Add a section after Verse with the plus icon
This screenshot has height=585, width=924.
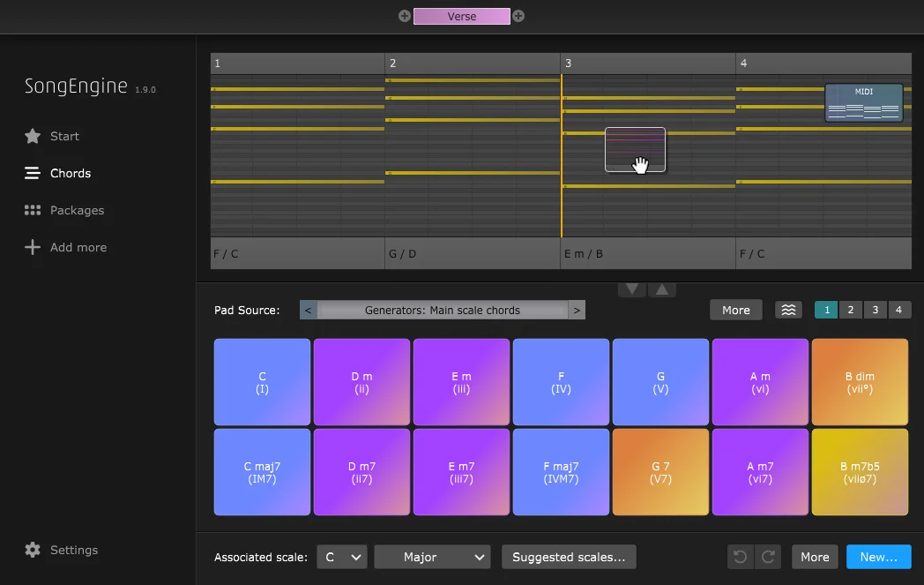(x=518, y=16)
